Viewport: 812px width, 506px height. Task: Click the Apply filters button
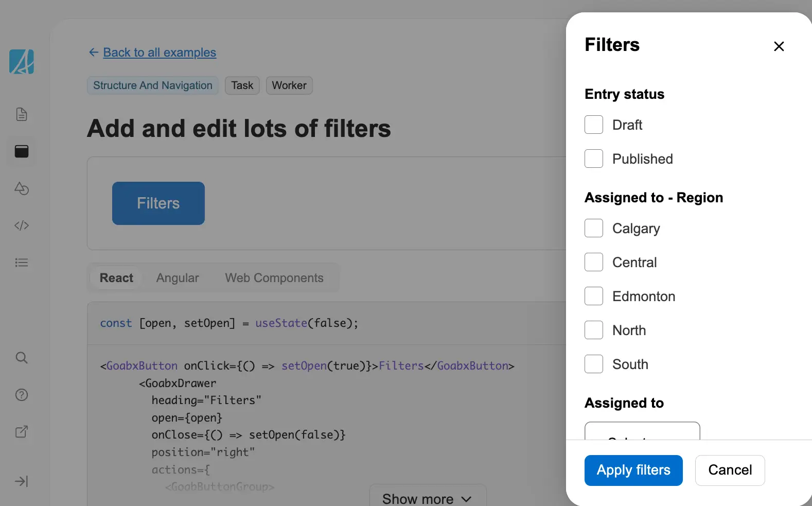coord(633,470)
